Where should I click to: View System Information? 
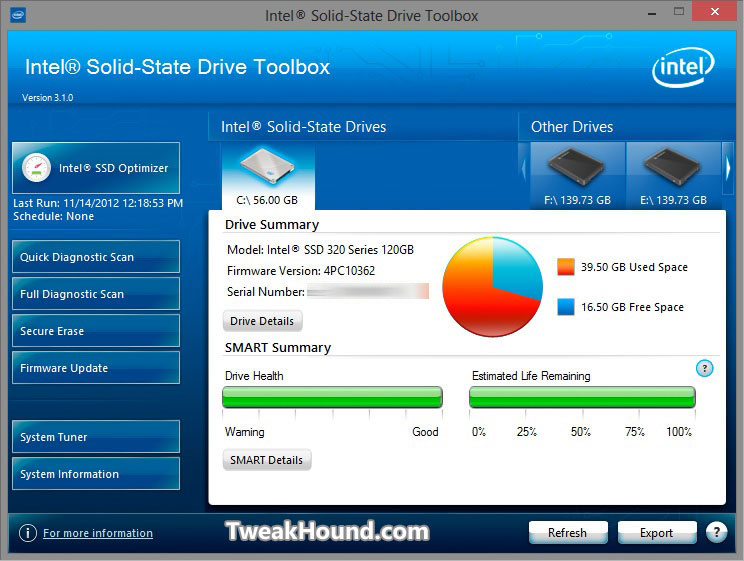coord(96,474)
